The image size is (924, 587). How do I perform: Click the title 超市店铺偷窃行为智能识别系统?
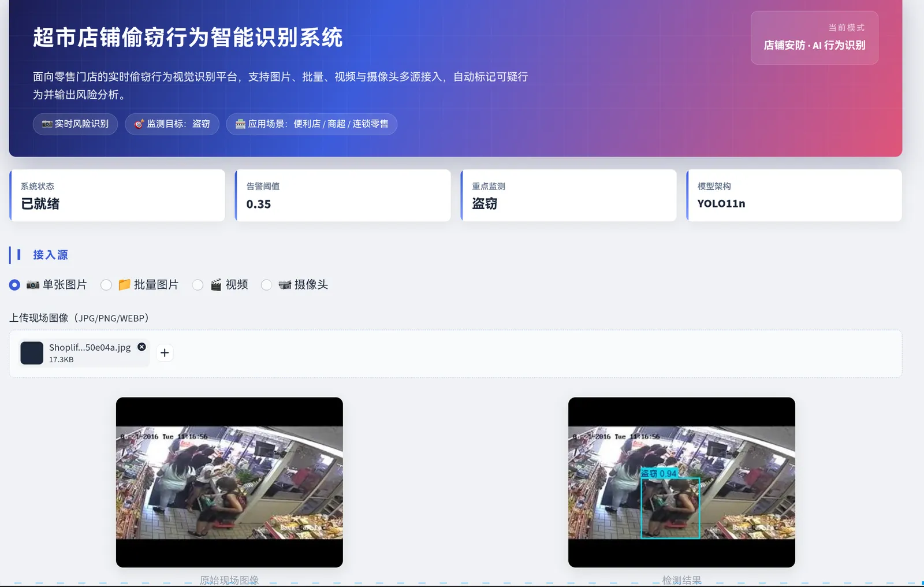[188, 38]
